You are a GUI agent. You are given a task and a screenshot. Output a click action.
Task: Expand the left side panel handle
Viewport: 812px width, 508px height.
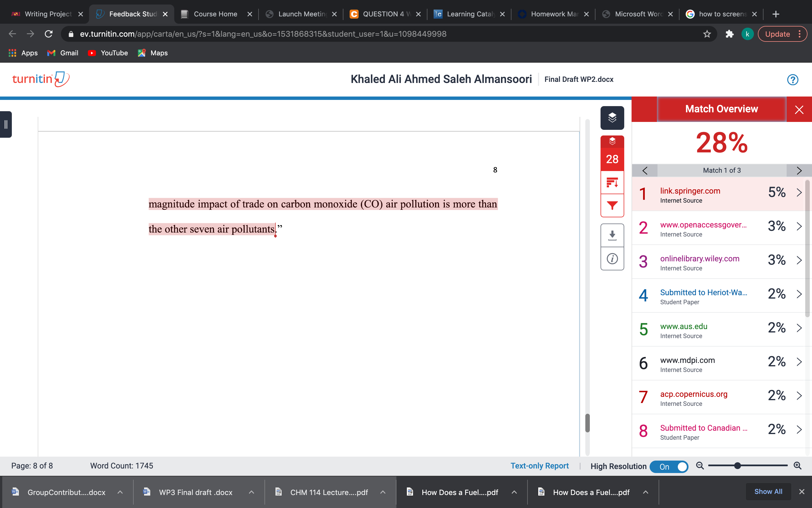(x=6, y=124)
